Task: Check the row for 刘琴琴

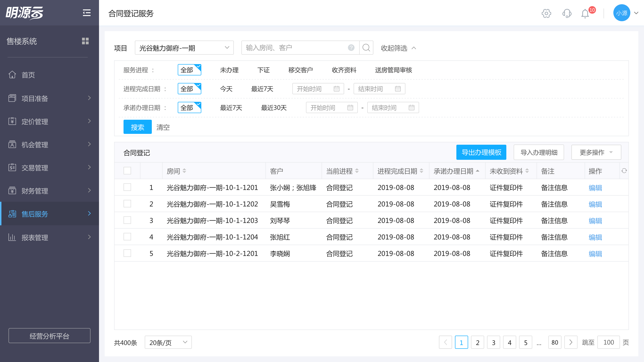Action: [x=127, y=220]
